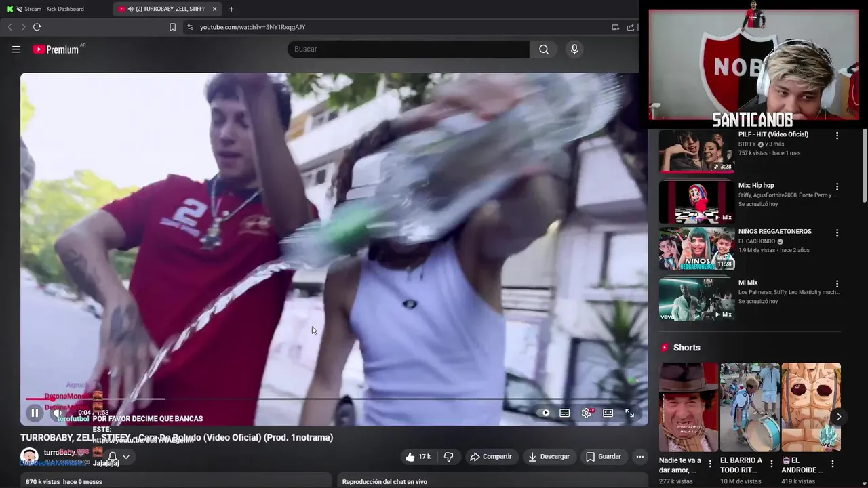Open options for NIÑOS REGGAETONEROS
The width and height of the screenshot is (868, 488).
pos(837,232)
